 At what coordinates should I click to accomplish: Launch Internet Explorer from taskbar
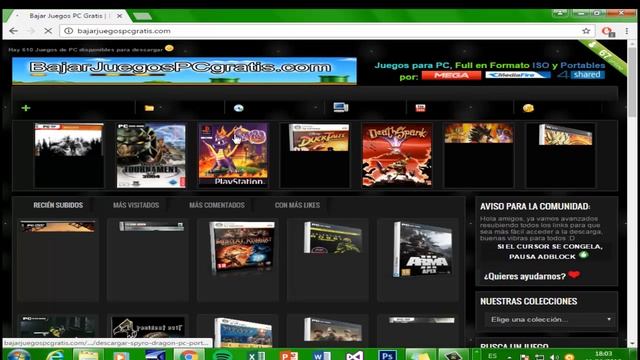click(55, 355)
